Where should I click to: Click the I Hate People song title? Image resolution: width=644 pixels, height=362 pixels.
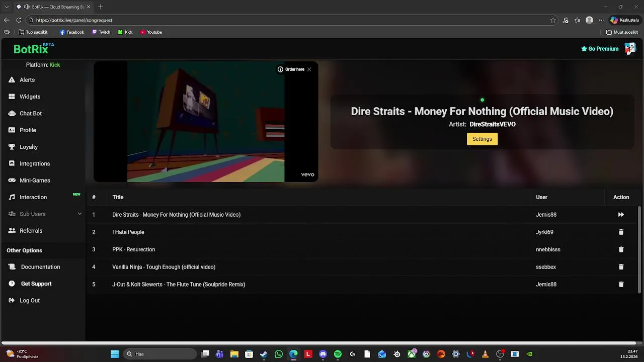128,232
